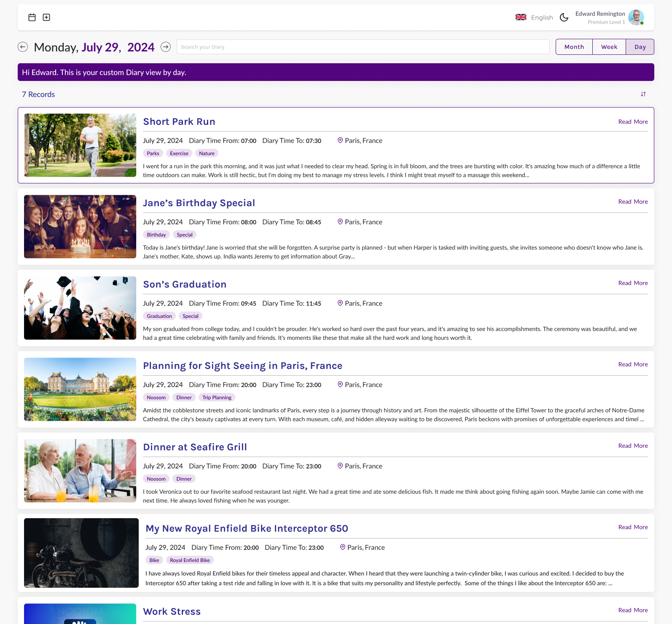
Task: Open the English language dropdown
Action: click(x=542, y=17)
